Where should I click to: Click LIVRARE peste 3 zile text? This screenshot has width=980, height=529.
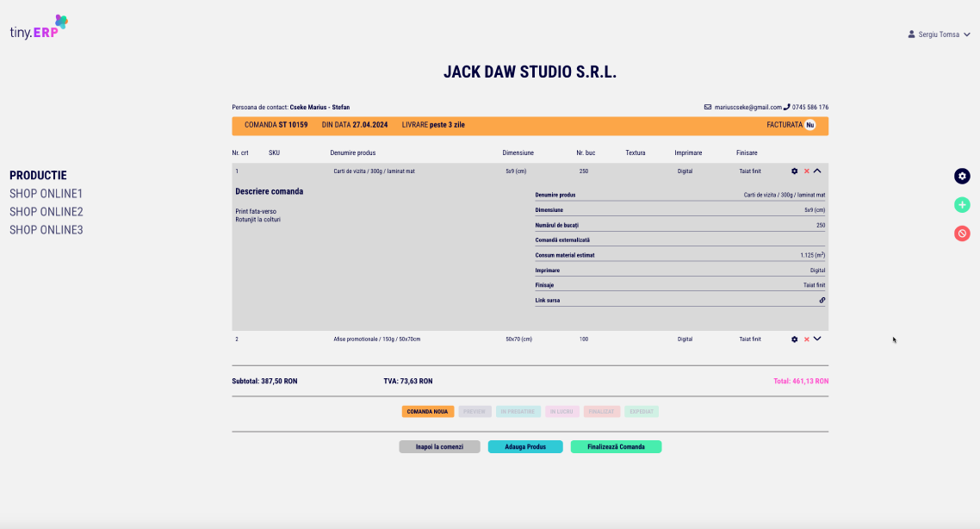click(433, 125)
